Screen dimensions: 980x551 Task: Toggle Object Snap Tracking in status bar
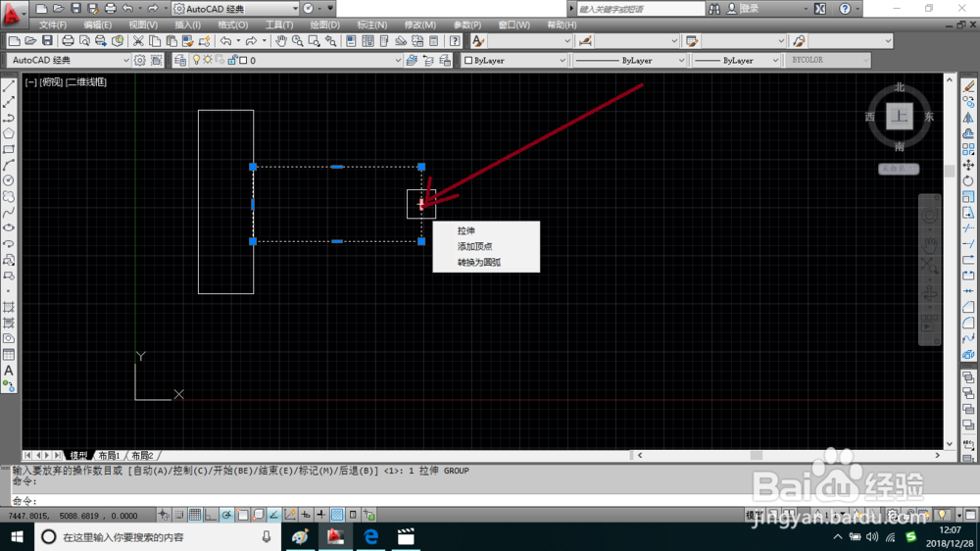coord(273,515)
